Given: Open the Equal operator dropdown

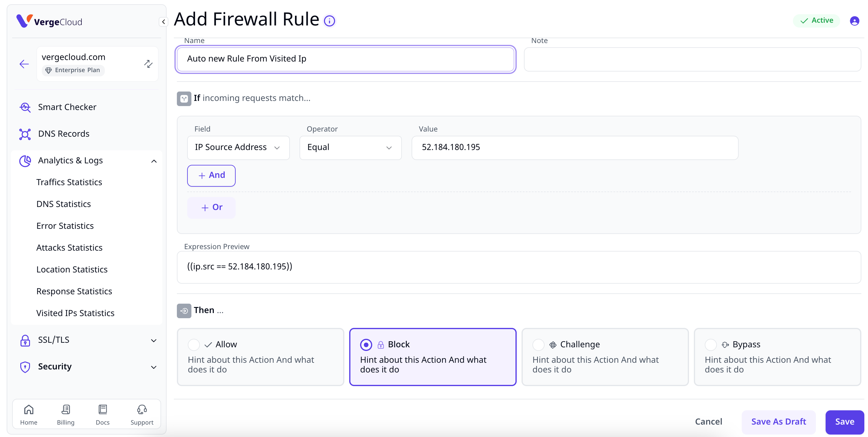Looking at the screenshot, I should click(350, 147).
